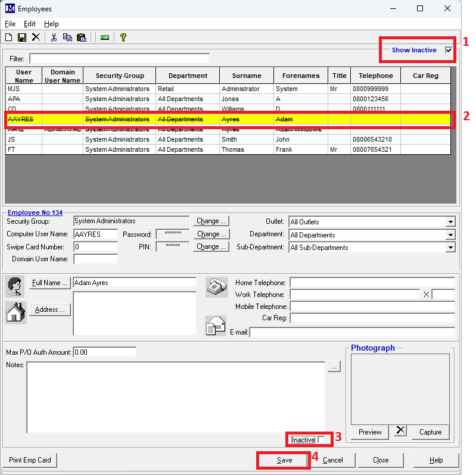Open the Help menu
476x475 pixels.
click(x=51, y=24)
